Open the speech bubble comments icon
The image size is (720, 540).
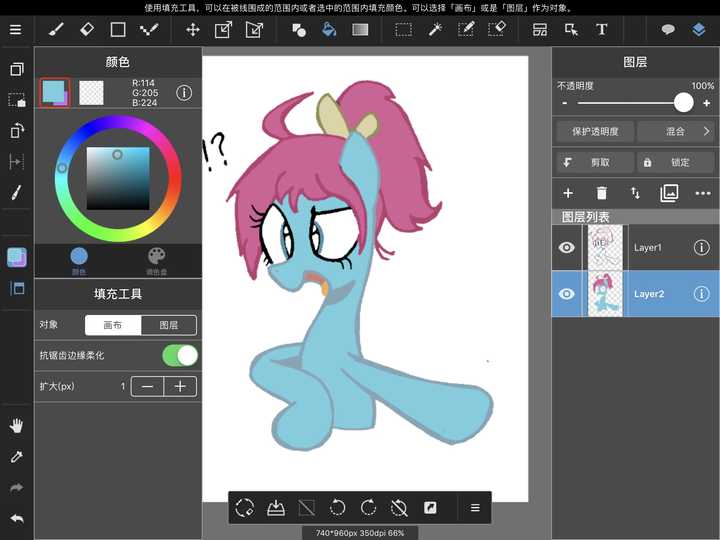click(x=668, y=30)
